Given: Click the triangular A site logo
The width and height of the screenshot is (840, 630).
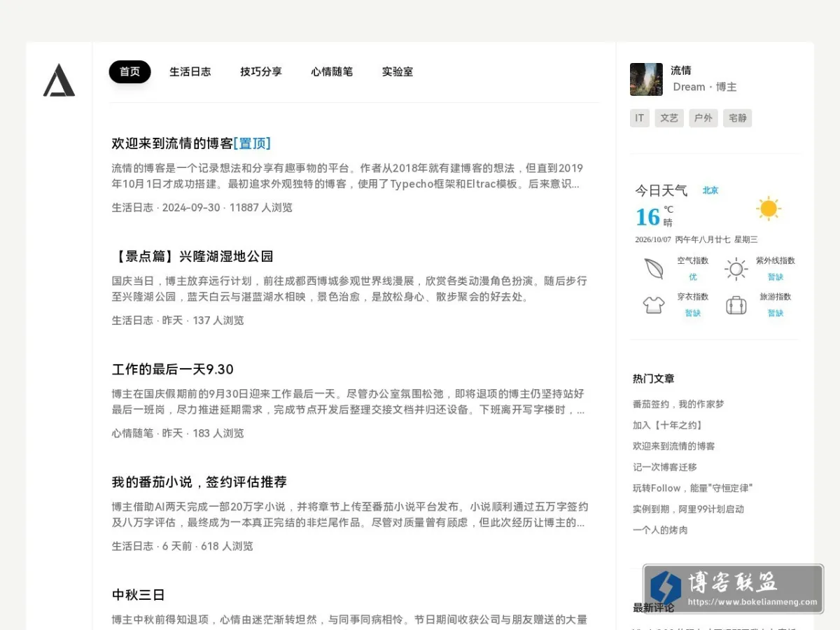Looking at the screenshot, I should point(59,80).
